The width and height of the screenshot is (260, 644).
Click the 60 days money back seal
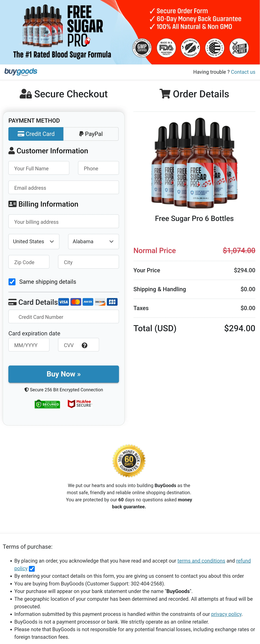coord(129,460)
